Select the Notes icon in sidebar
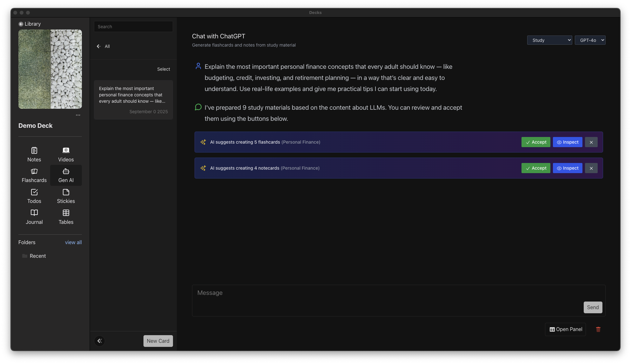The image size is (631, 364). click(x=34, y=154)
